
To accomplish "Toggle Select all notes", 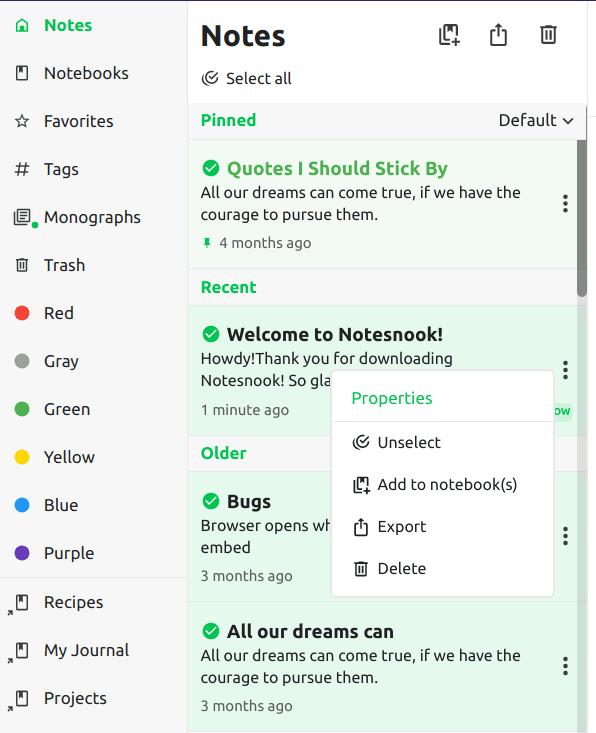I will pyautogui.click(x=246, y=79).
